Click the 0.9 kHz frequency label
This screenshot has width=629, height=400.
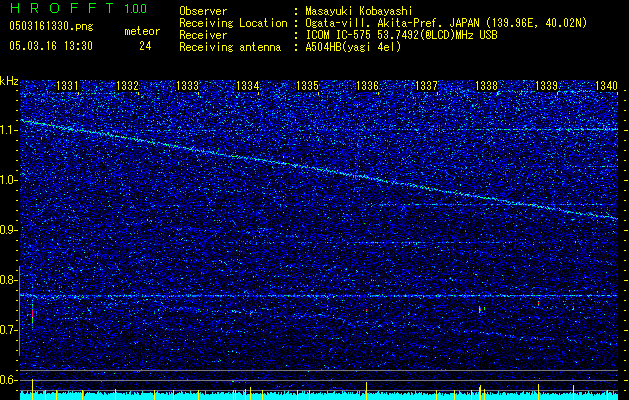(9, 230)
